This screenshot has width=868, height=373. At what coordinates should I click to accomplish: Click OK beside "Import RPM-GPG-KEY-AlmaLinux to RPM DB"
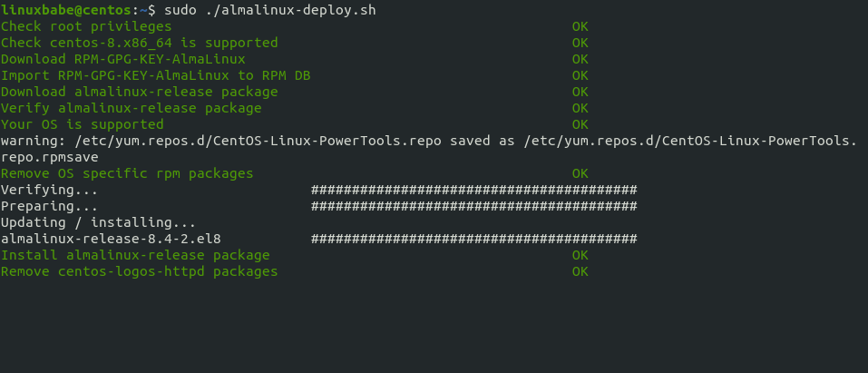tap(580, 75)
